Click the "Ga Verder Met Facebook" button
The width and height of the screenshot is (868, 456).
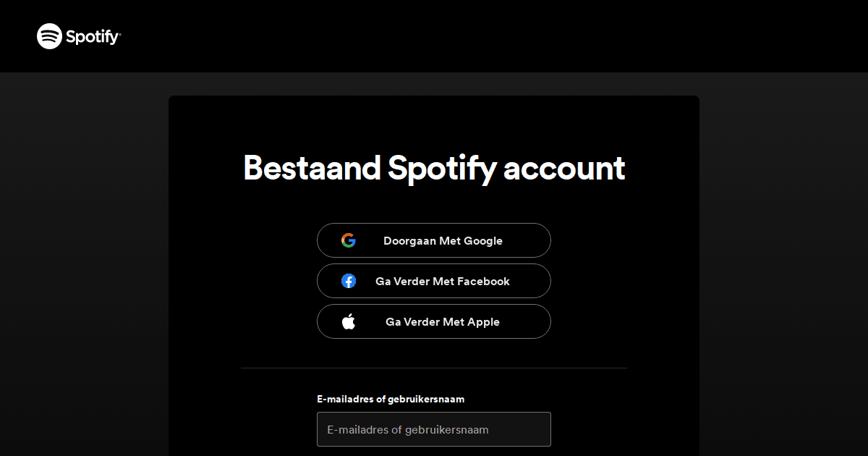pos(434,281)
